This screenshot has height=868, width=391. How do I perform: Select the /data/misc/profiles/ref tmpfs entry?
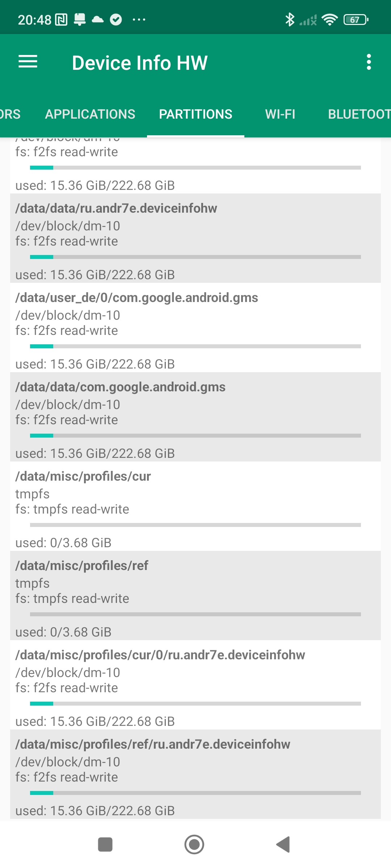(x=195, y=595)
